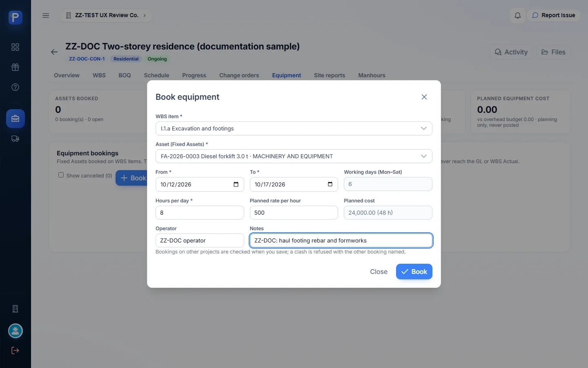Viewport: 588px width, 368px height.
Task: Open the user profile avatar
Action: coord(16,331)
